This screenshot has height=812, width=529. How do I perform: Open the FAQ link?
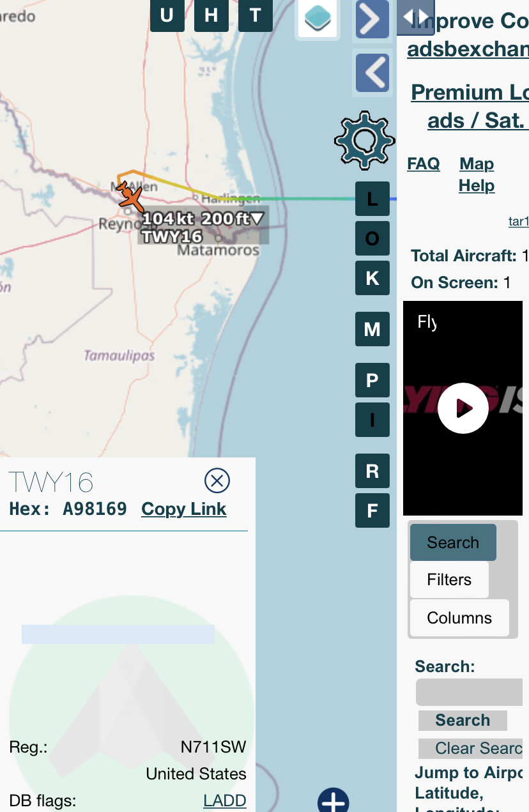pos(424,164)
